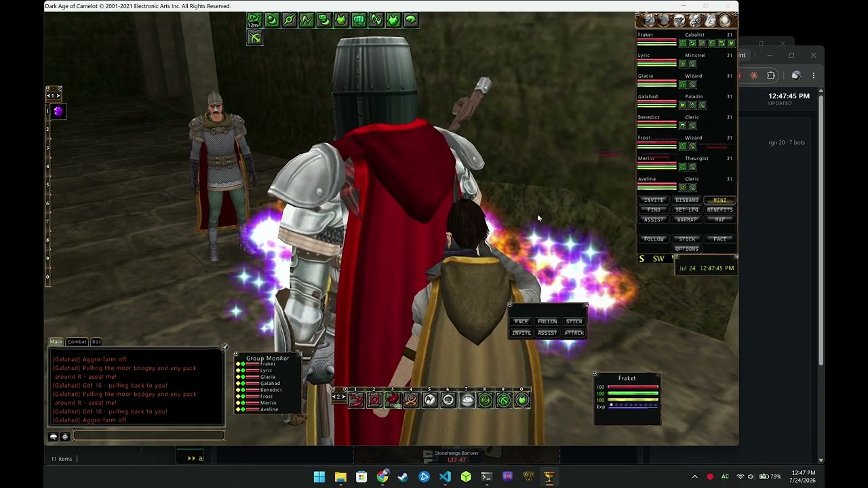
Task: Click first buff icon on Benedict's row
Action: click(x=683, y=125)
